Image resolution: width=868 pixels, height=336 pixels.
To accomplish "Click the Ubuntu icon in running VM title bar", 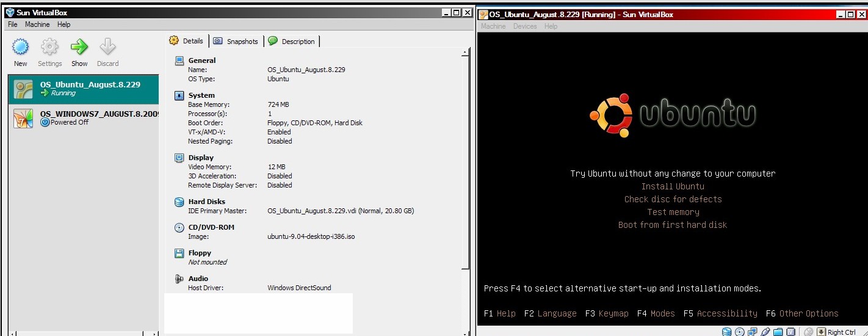I will click(x=484, y=14).
